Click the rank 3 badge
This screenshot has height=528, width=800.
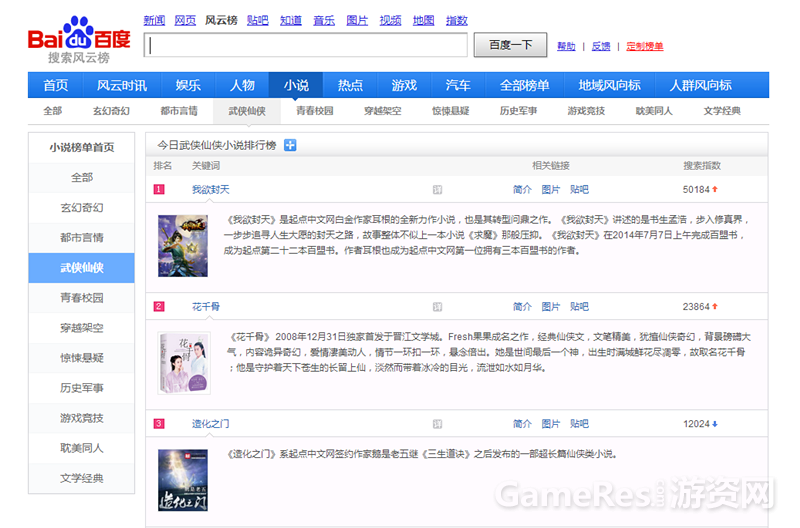coord(159,423)
